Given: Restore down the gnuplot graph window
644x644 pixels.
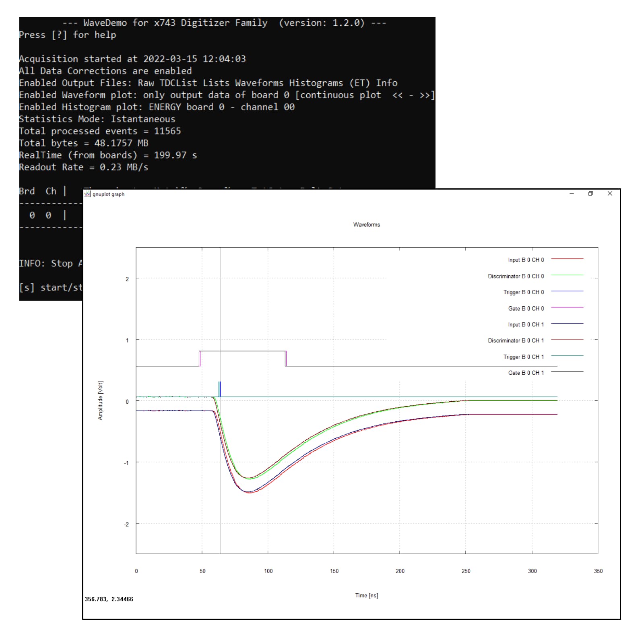Looking at the screenshot, I should point(590,194).
